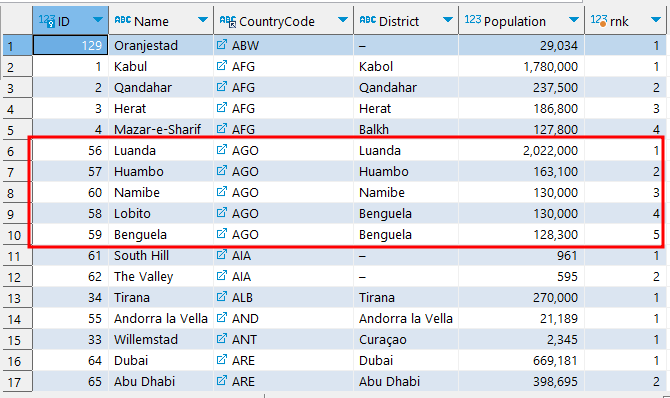The width and height of the screenshot is (670, 398).
Task: Select the Balkh district cell
Action: click(x=406, y=129)
